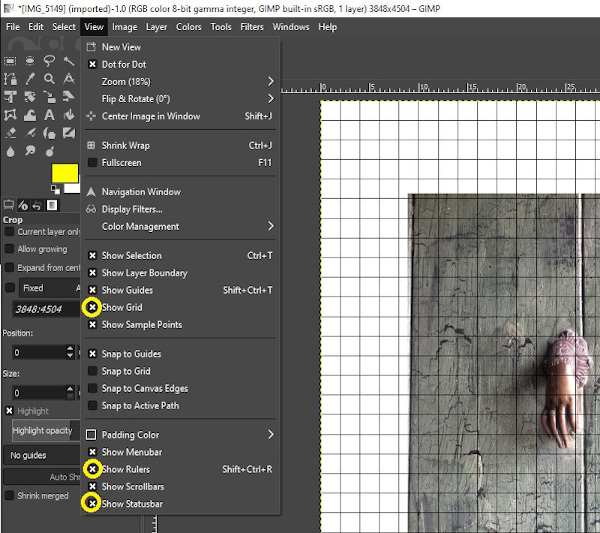The image size is (600, 533).
Task: Open the Undo History tab
Action: click(x=37, y=205)
